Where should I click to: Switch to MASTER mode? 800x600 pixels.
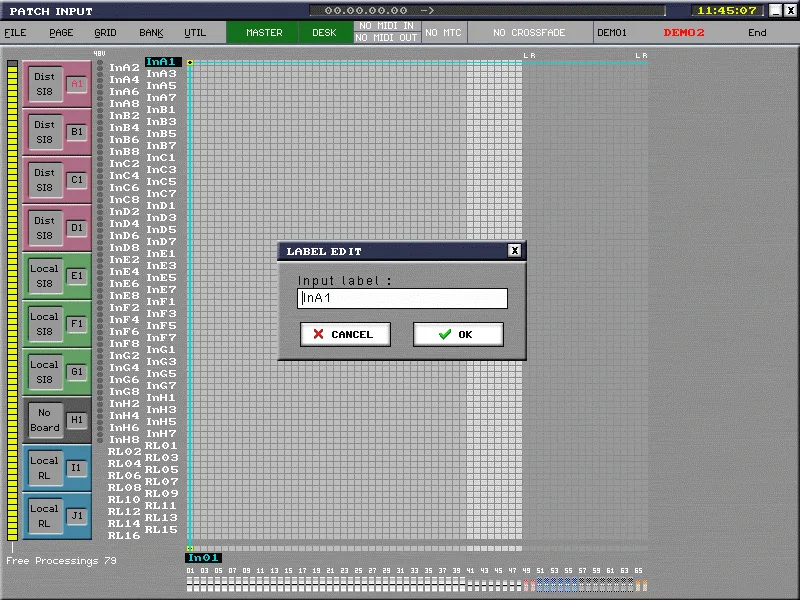(x=263, y=33)
